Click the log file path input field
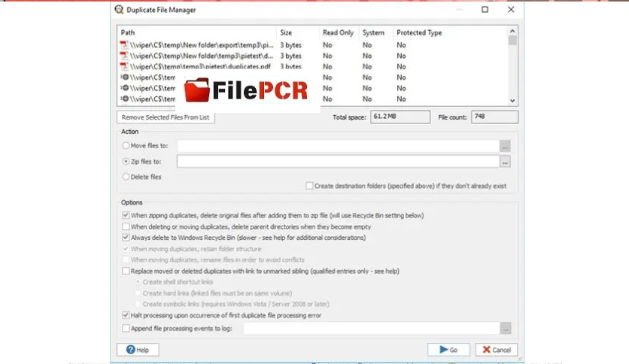The width and height of the screenshot is (629, 364). [372, 329]
